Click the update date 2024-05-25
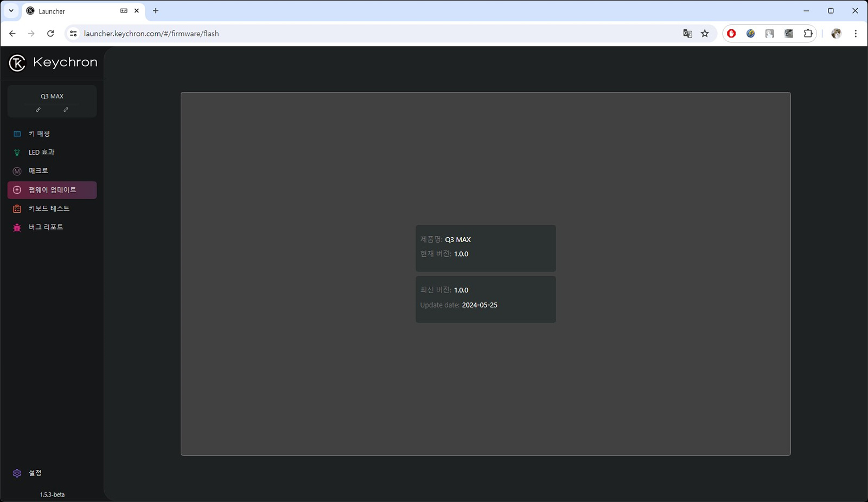868x502 pixels. coord(480,305)
